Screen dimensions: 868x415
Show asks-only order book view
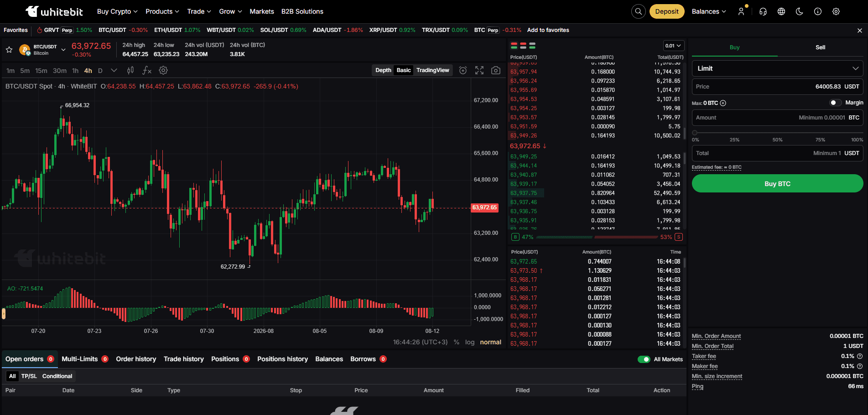click(x=523, y=46)
